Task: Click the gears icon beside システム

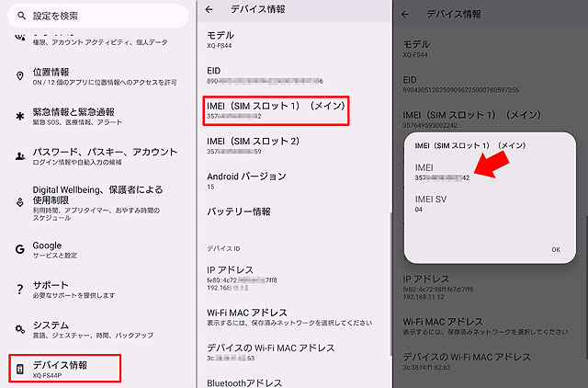Action: click(x=20, y=329)
